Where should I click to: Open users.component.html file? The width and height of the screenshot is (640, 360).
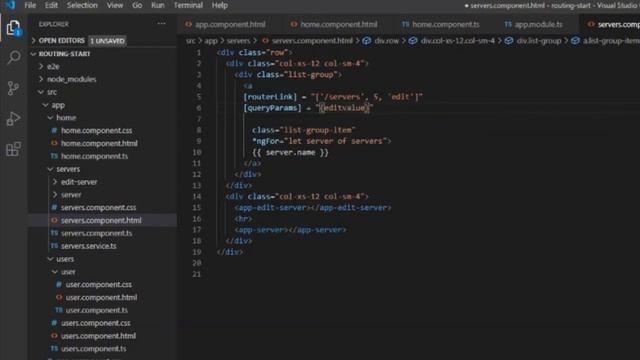point(98,336)
